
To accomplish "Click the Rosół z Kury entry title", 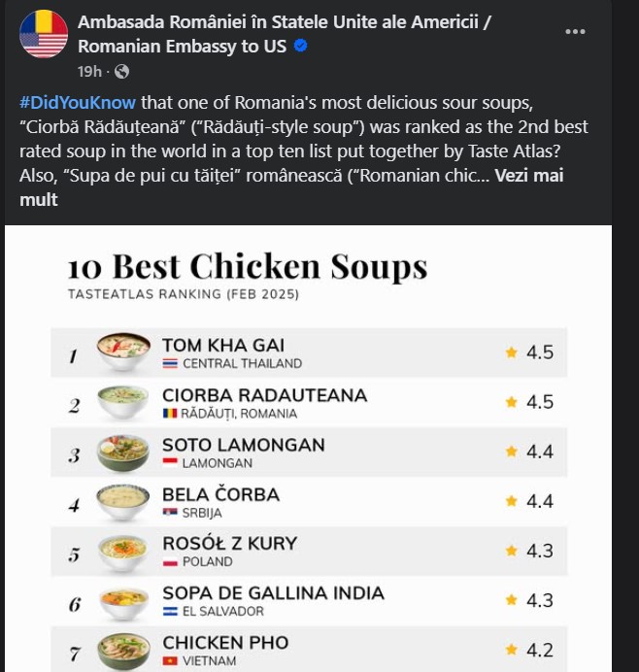I will click(229, 544).
